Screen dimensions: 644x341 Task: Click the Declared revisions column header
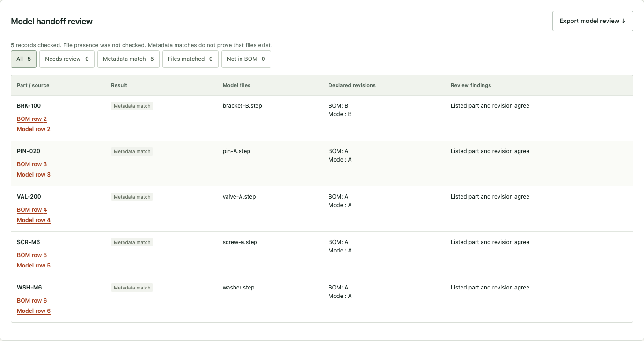click(x=352, y=85)
